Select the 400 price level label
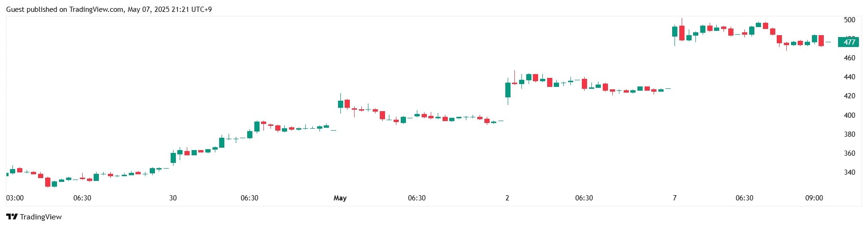This screenshot has width=868, height=227. [x=849, y=115]
